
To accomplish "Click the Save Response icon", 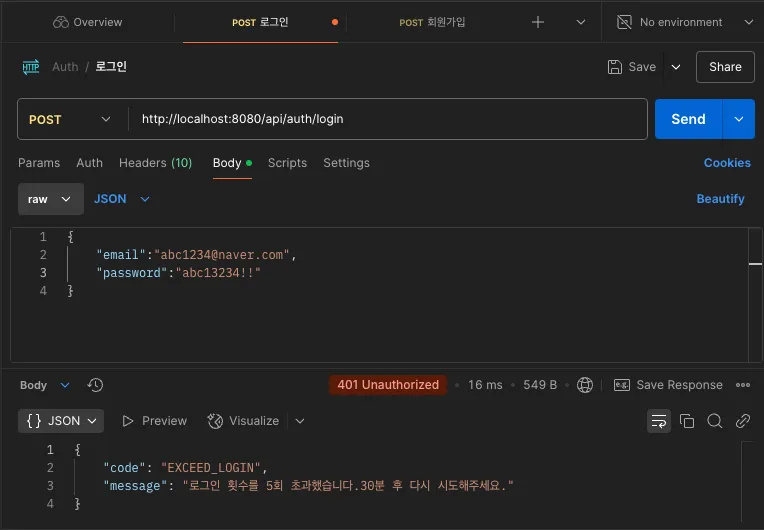I will click(x=622, y=385).
